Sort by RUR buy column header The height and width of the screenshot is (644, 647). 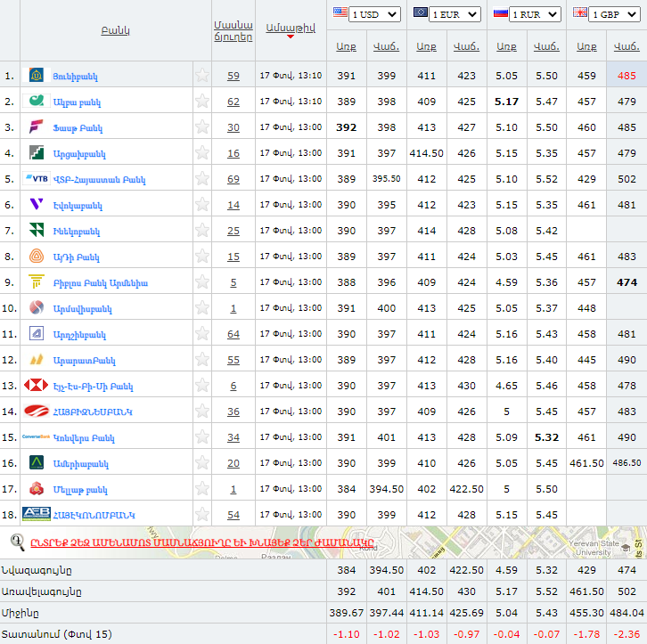click(506, 46)
